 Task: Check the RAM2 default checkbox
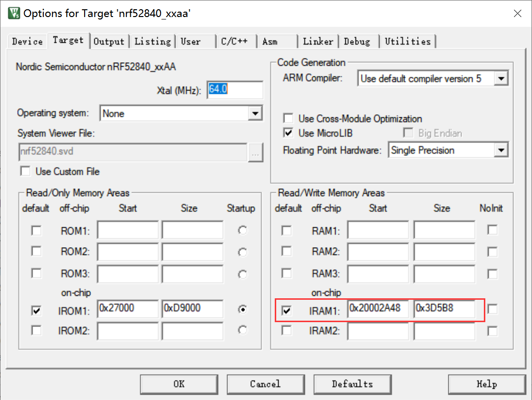point(287,251)
